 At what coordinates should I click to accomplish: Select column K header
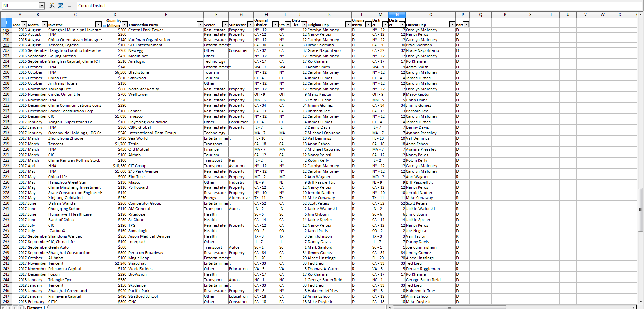[x=329, y=14]
